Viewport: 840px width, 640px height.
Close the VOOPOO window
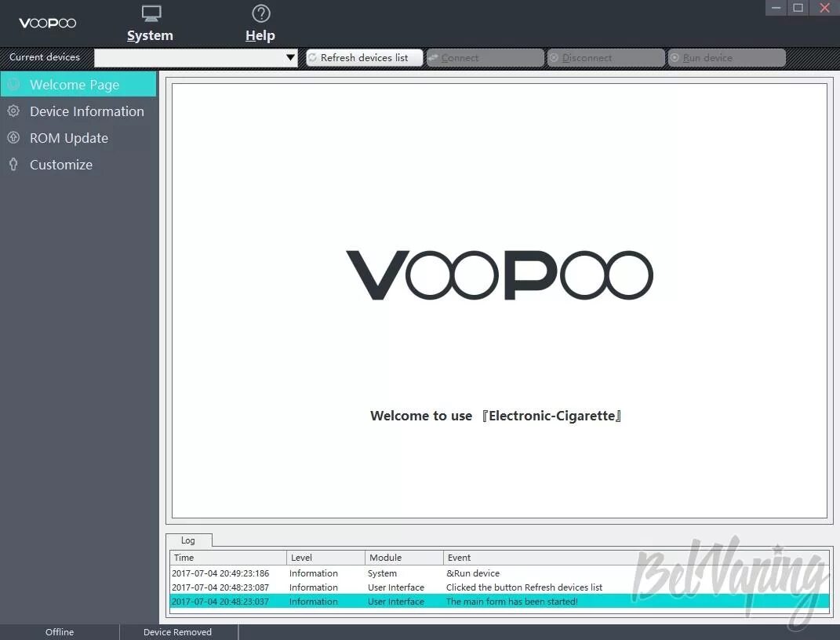(824, 8)
